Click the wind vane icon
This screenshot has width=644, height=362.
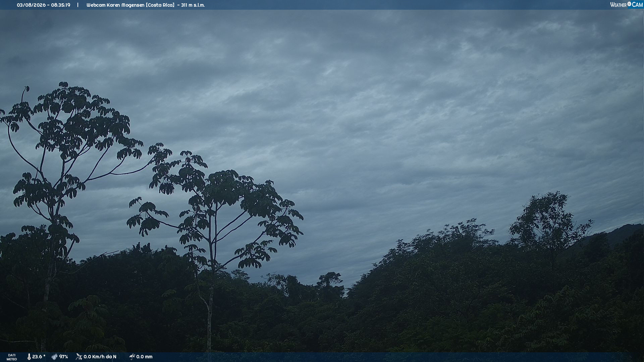coord(79,357)
